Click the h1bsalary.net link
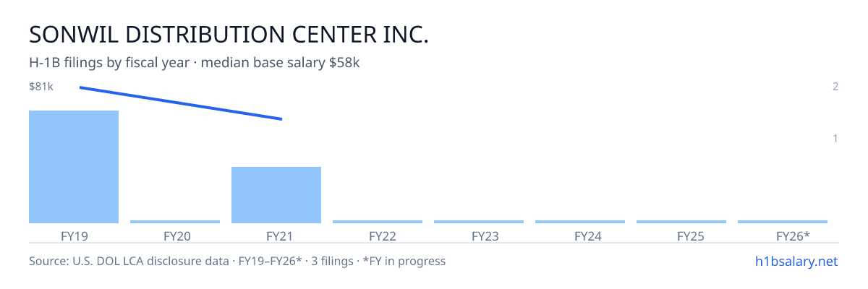 [x=796, y=261]
